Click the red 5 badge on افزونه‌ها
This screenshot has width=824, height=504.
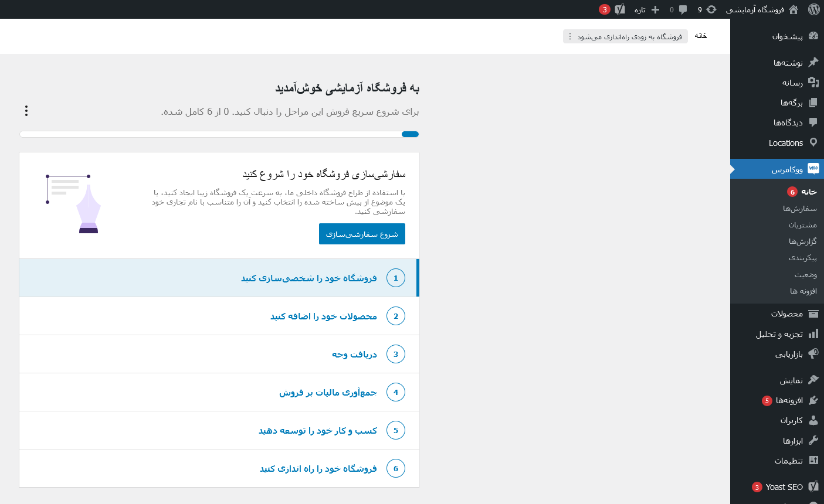[x=767, y=401]
